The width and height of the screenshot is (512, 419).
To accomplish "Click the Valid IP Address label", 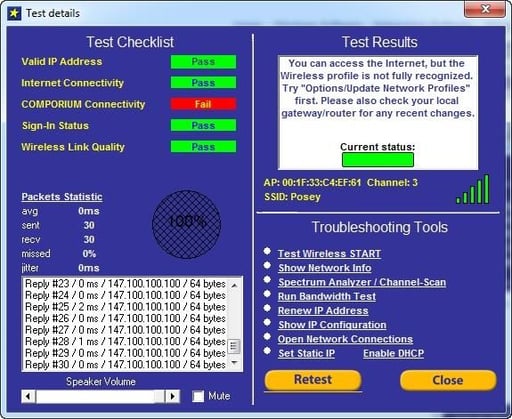I will [62, 62].
